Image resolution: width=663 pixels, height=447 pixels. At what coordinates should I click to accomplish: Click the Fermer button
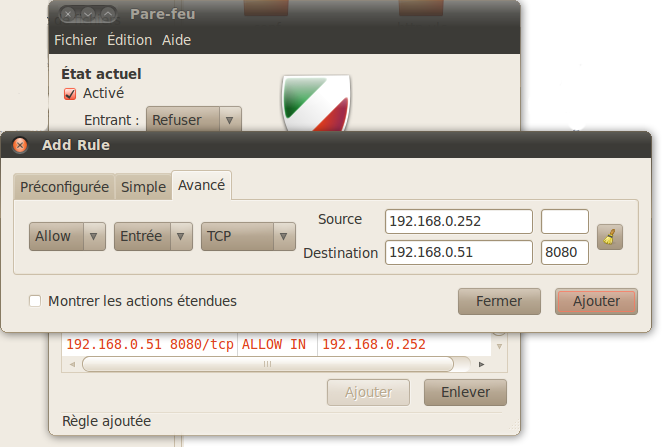[x=499, y=302]
